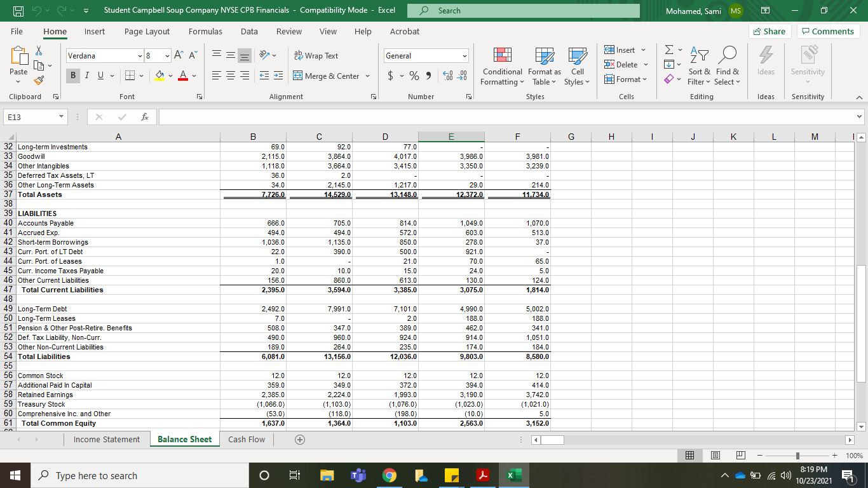Screen dimensions: 868x488
Task: Select the Italic formatting icon
Action: [86, 75]
